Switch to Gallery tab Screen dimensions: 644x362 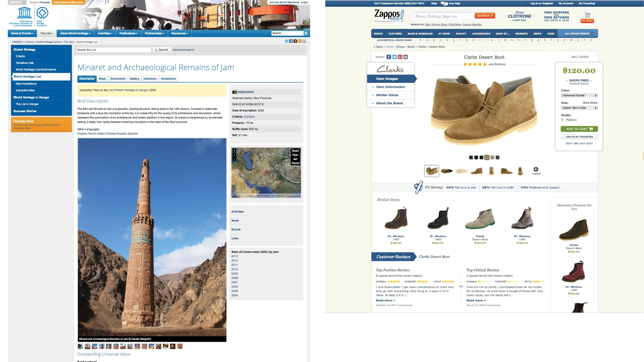tap(134, 79)
